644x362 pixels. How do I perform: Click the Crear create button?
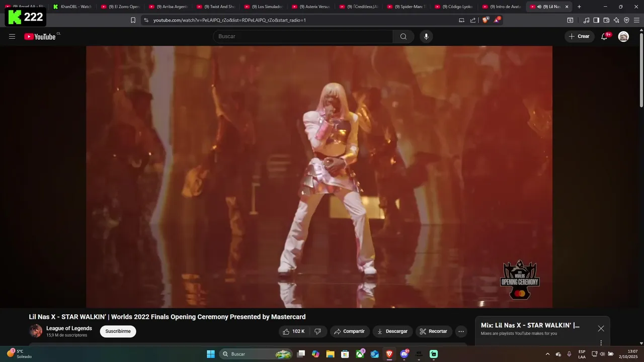click(x=579, y=36)
